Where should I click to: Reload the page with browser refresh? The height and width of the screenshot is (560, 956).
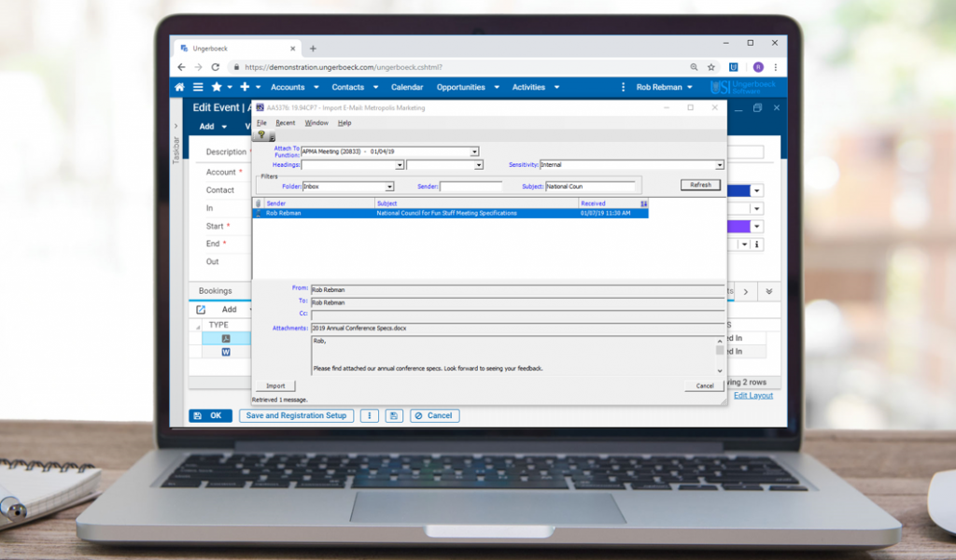coord(216,67)
